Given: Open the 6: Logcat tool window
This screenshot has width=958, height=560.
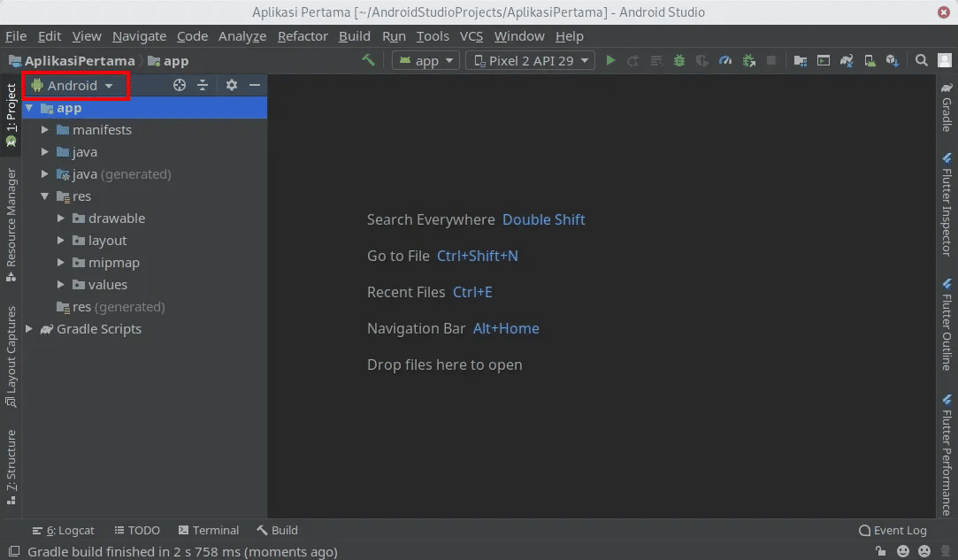Looking at the screenshot, I should (64, 530).
